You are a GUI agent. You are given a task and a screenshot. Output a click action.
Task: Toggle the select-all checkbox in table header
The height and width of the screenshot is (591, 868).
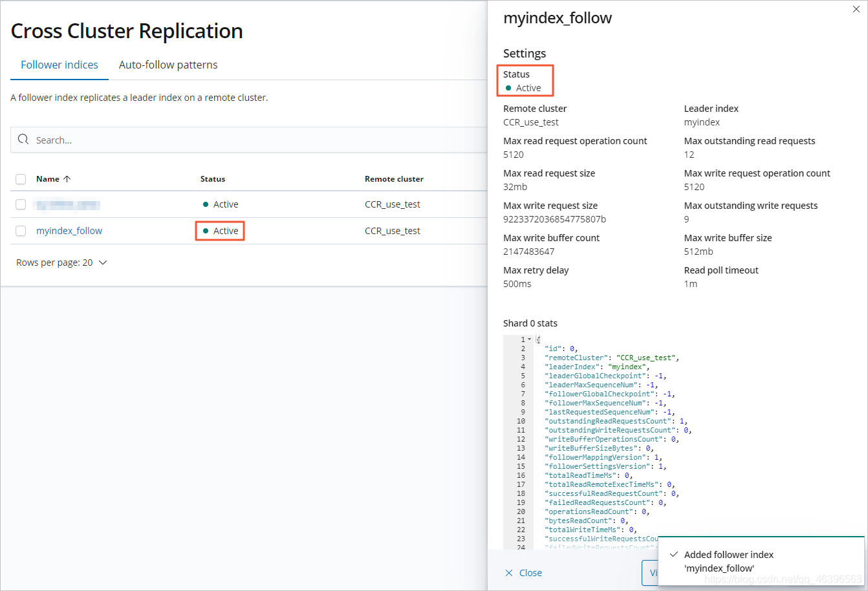pyautogui.click(x=21, y=179)
